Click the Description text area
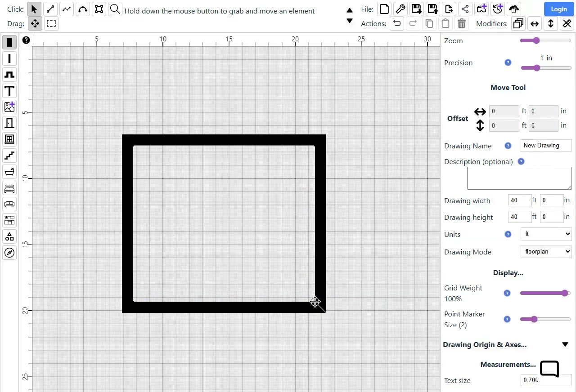Image resolution: width=576 pixels, height=392 pixels. [519, 178]
